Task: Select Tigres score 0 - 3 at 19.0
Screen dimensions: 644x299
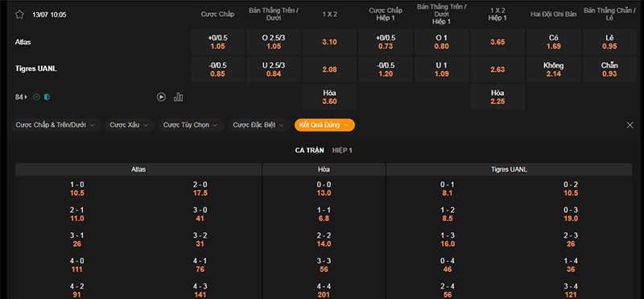Action: [571, 214]
